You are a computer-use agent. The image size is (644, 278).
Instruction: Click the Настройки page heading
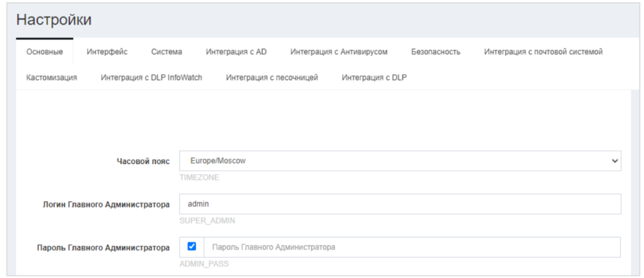click(54, 20)
